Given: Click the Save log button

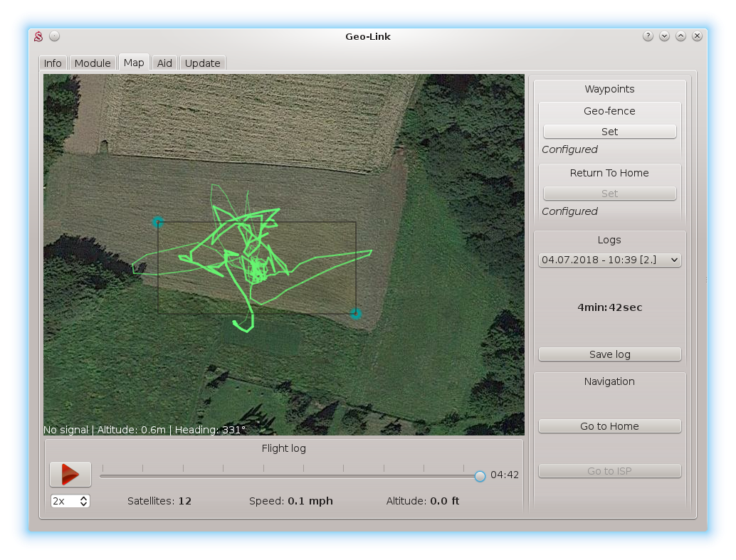Looking at the screenshot, I should (x=609, y=354).
